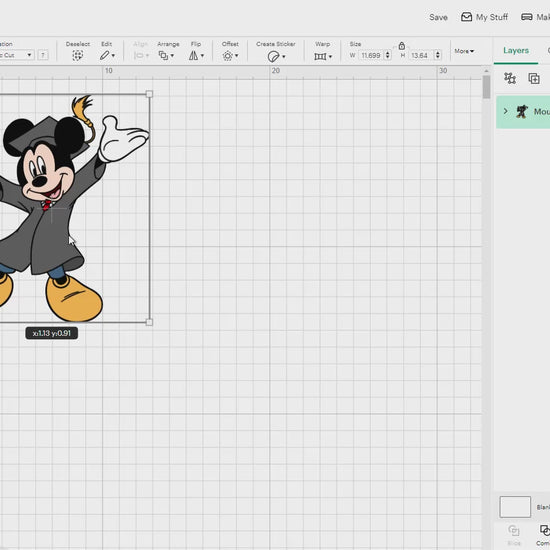Click the operation help question mark button
550x550 pixels.
point(43,55)
